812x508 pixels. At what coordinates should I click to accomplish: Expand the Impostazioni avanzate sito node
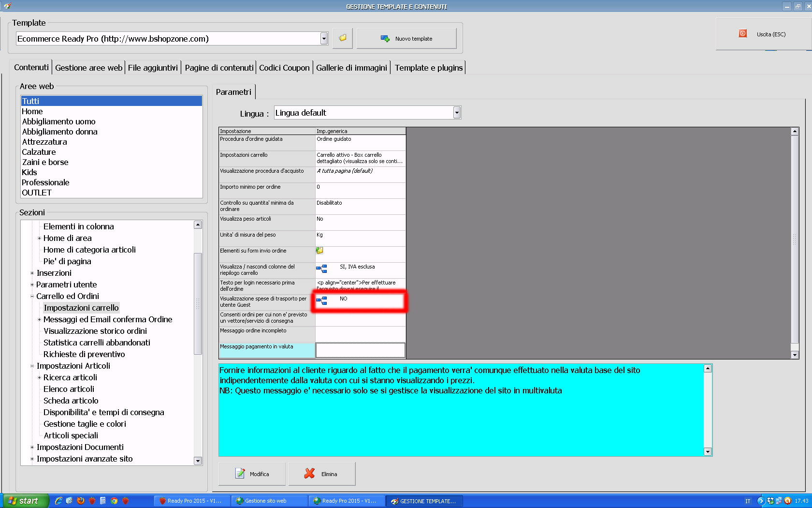coord(32,459)
